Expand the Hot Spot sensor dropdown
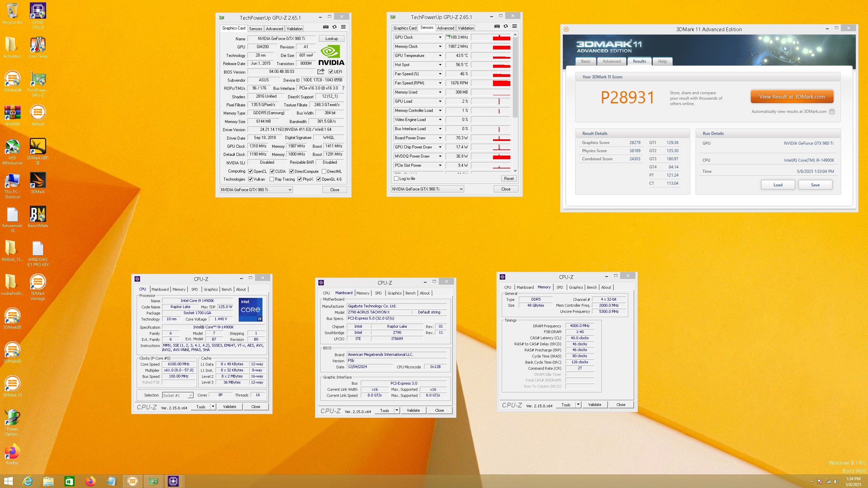 click(x=440, y=65)
